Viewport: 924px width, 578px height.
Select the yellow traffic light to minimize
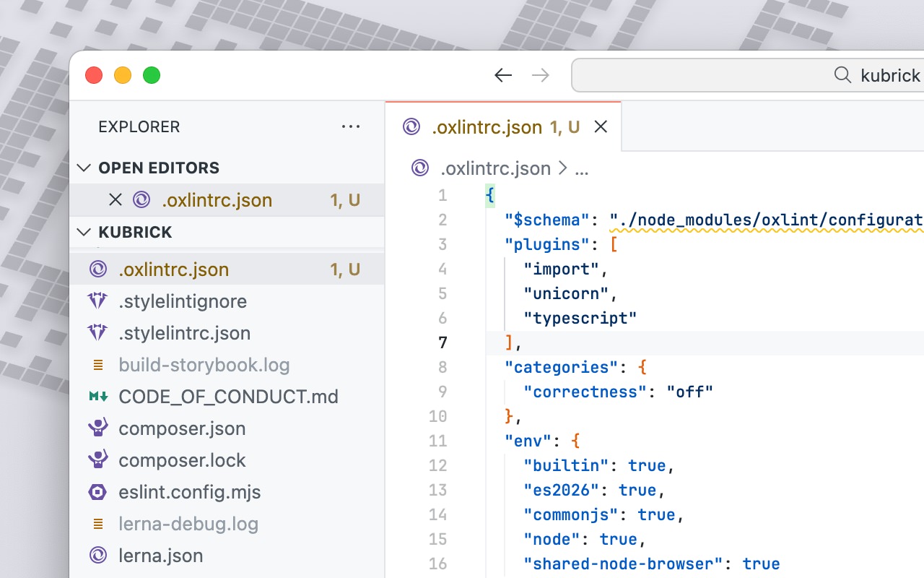(123, 74)
